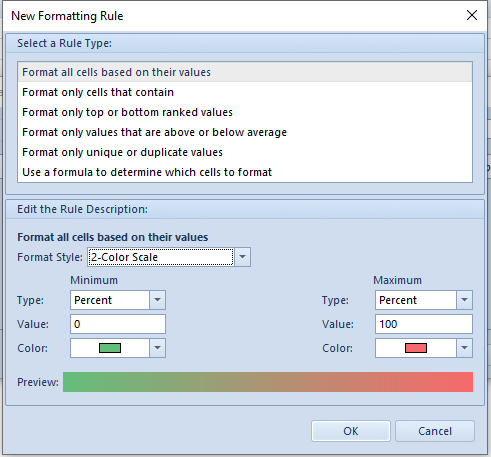The height and width of the screenshot is (457, 491).
Task: Click the Maximum Value field showing 100
Action: 424,324
